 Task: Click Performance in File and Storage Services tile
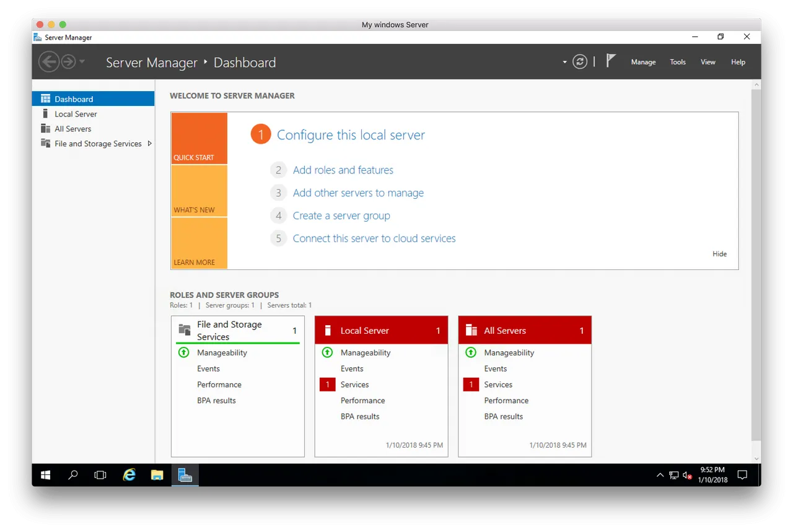point(219,385)
